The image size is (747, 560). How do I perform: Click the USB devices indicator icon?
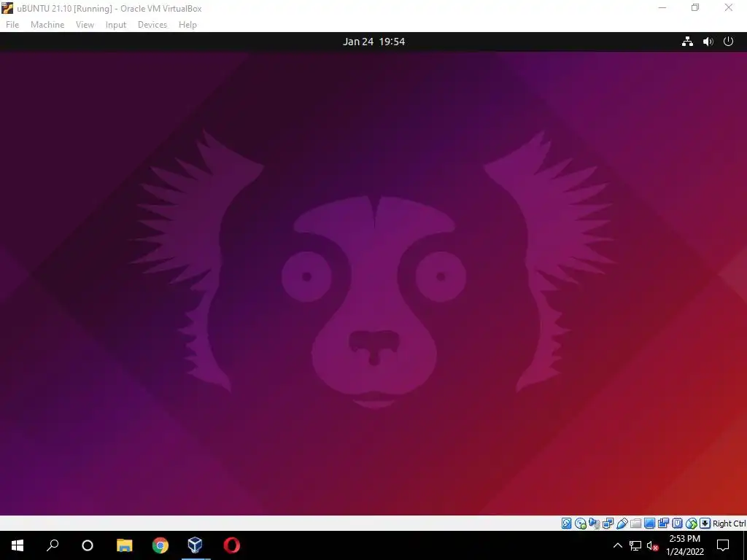pos(622,524)
